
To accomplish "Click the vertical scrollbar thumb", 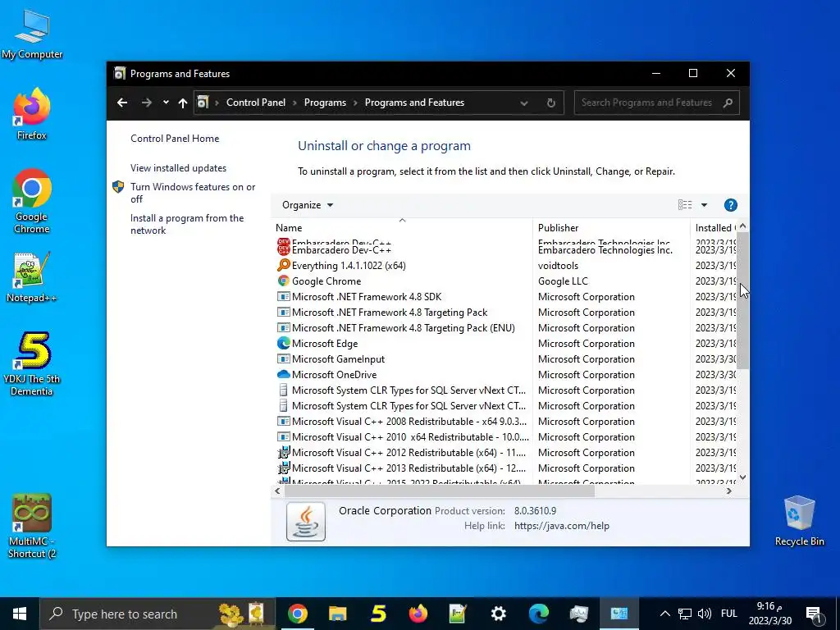I will pos(742,301).
